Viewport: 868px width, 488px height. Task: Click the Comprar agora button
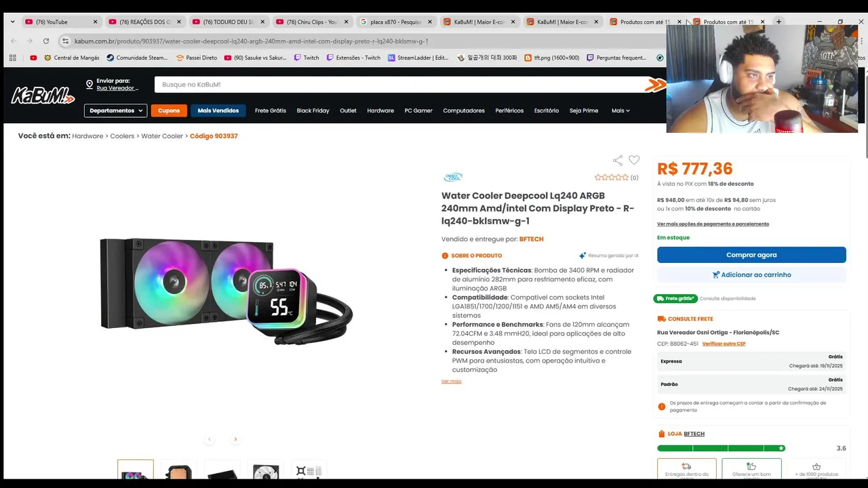tap(751, 255)
